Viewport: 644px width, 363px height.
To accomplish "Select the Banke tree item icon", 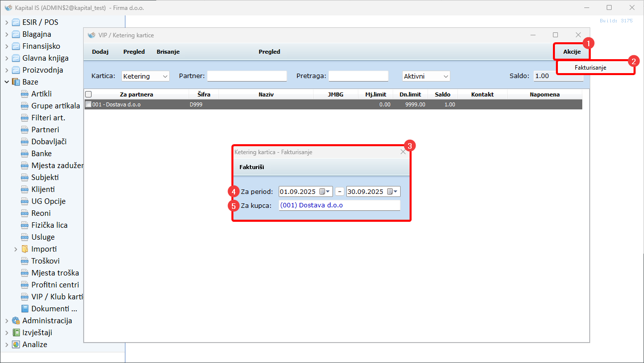I will point(25,154).
